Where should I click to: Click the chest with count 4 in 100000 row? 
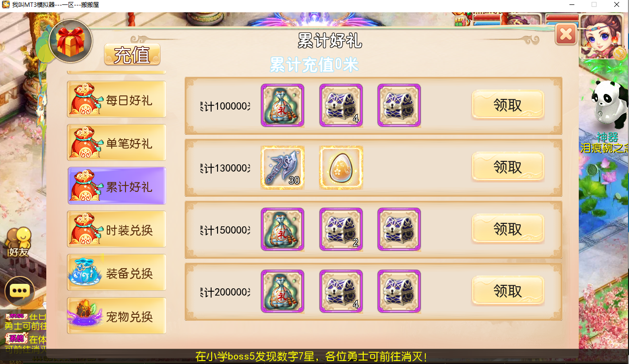(341, 105)
